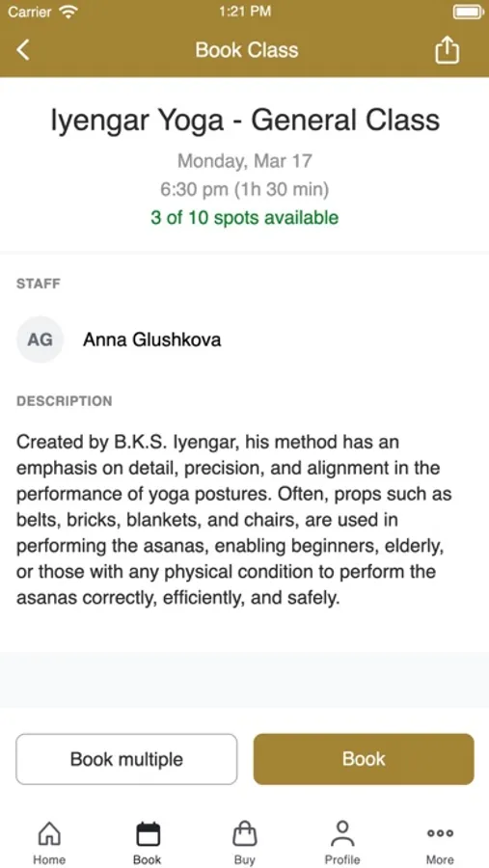Image resolution: width=489 pixels, height=868 pixels.
Task: Tap the Profile person icon
Action: pos(342,833)
